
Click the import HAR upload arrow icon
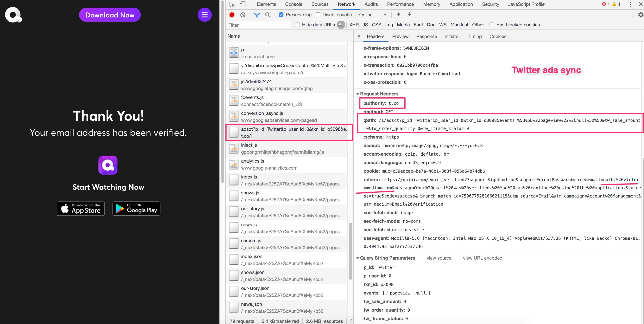coord(399,15)
